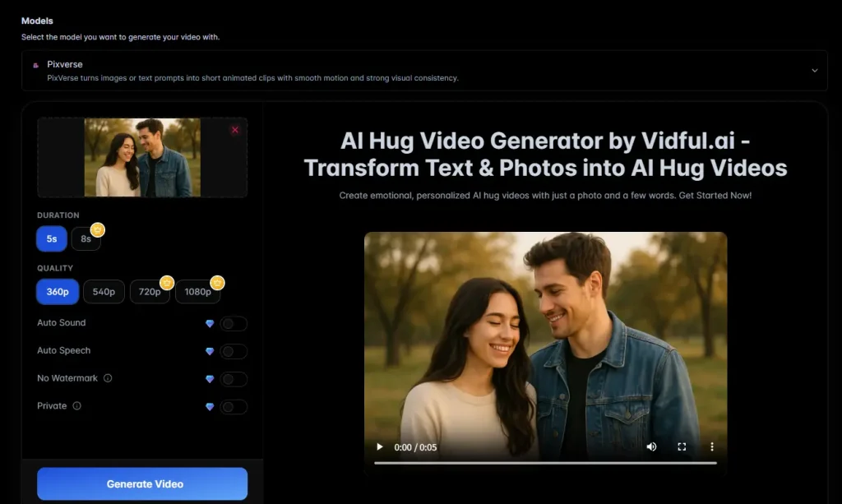Image resolution: width=842 pixels, height=504 pixels.
Task: Mute the video using the speaker icon
Action: [652, 446]
